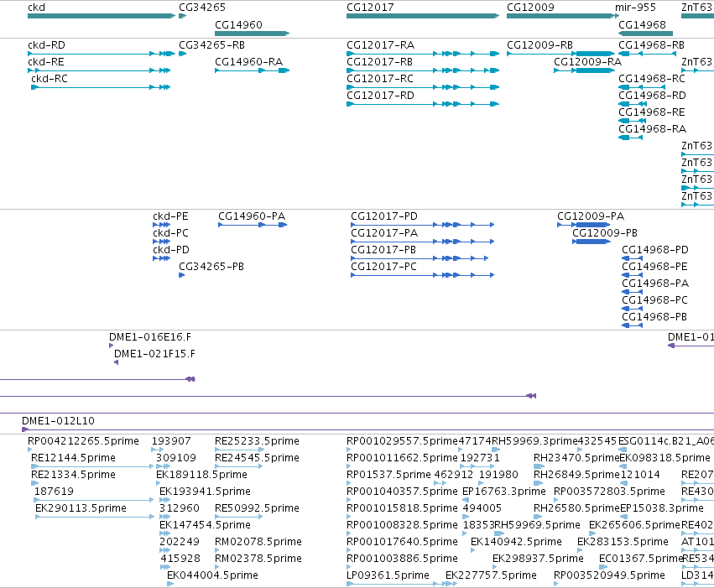Select transcript CG14968-RD

pos(652,96)
